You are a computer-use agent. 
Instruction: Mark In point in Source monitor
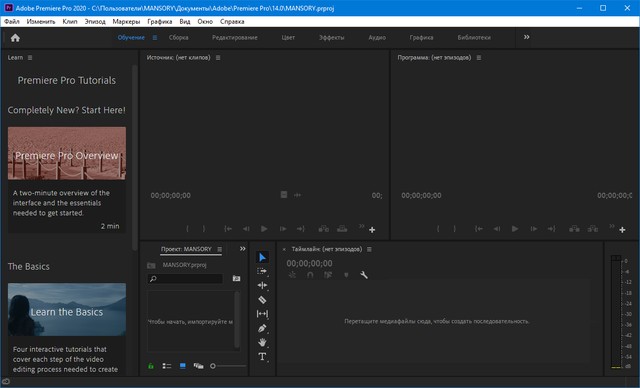[x=187, y=229]
